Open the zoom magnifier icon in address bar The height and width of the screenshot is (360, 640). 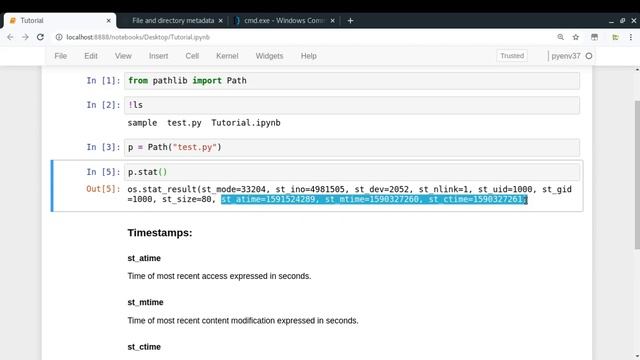560,37
